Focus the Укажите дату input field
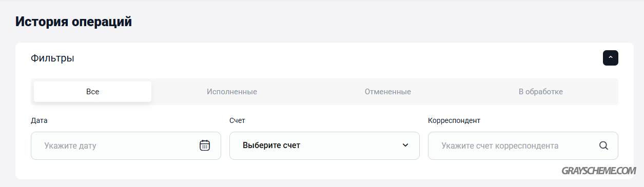 [x=126, y=146]
